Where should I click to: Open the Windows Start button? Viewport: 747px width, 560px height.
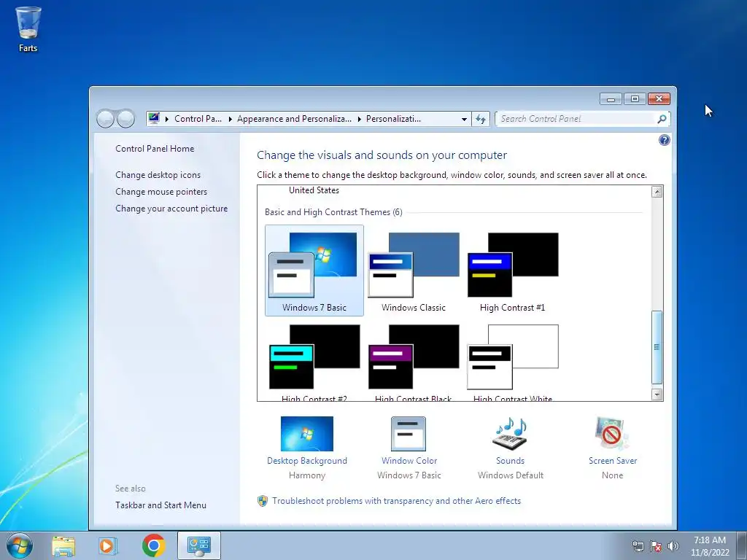coord(20,545)
